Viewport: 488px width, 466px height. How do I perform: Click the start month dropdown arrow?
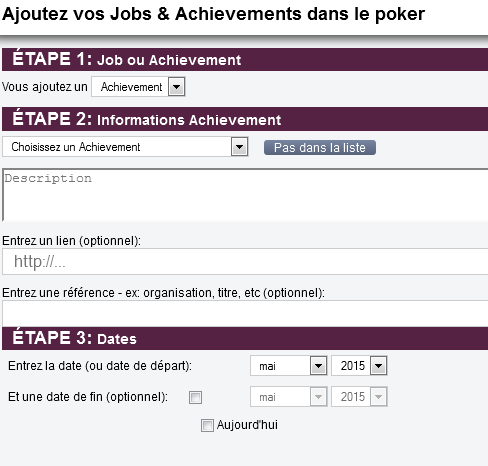pos(318,366)
